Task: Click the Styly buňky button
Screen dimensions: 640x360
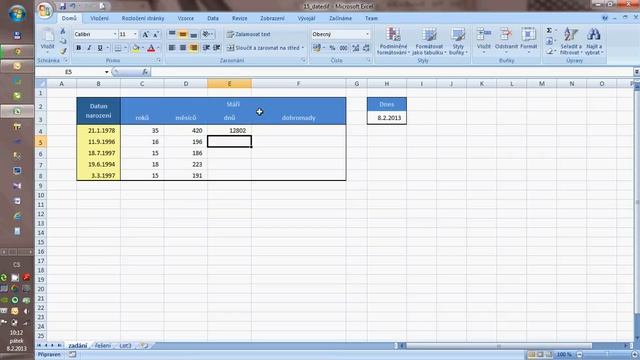Action: coord(458,41)
